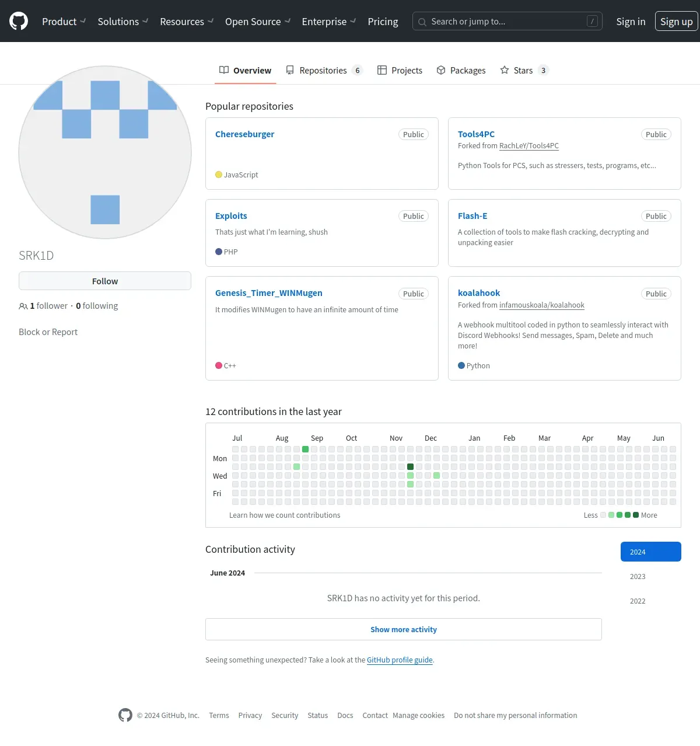Click the June 2024 activity heading

228,573
